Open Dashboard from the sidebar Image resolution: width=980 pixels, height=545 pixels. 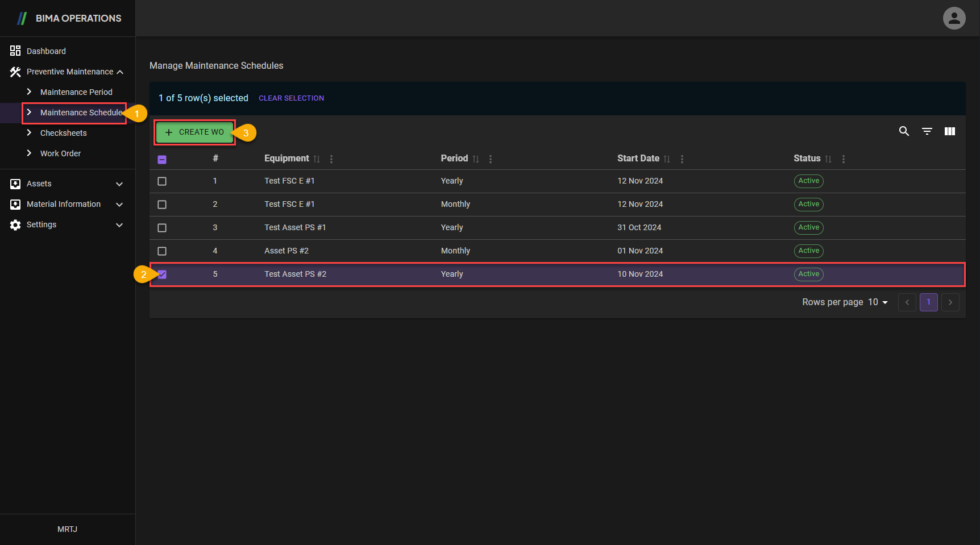[46, 51]
